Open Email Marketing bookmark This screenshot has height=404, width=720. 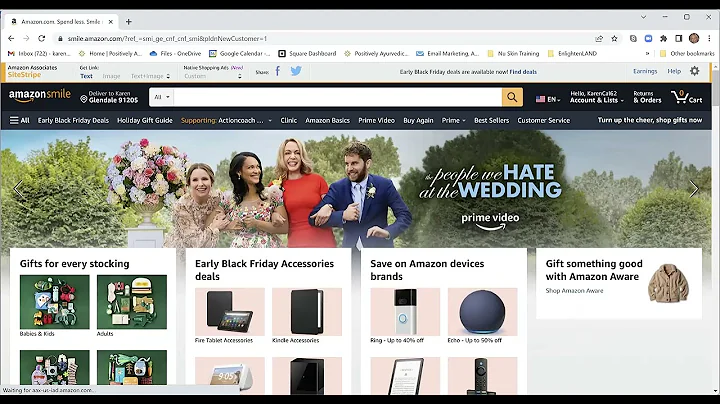pyautogui.click(x=447, y=54)
